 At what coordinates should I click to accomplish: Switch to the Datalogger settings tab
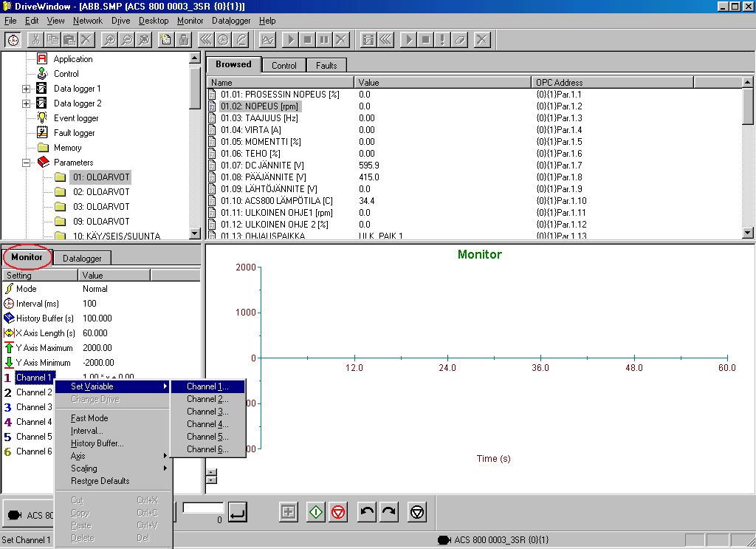pyautogui.click(x=82, y=259)
